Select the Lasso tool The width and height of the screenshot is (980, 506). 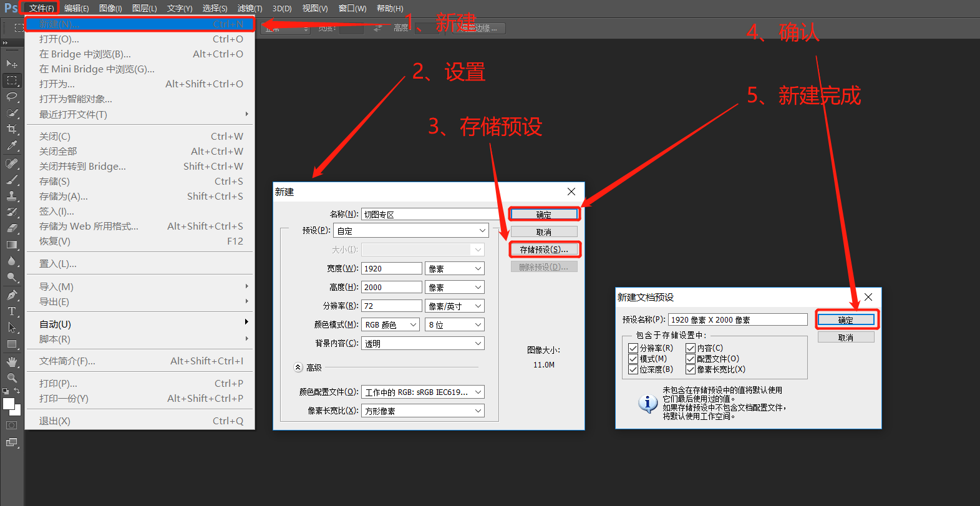(12, 97)
